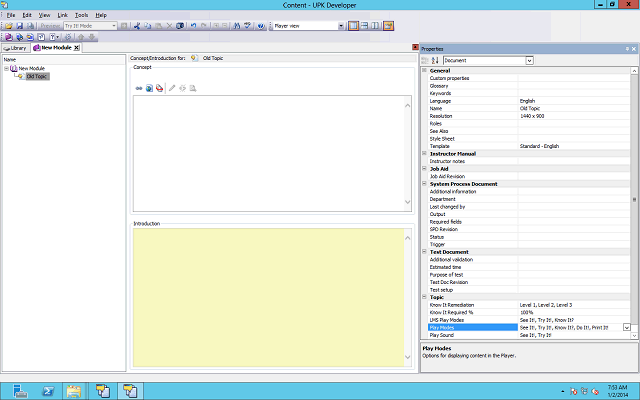
Task: Collapse the Topic properties group
Action: pyautogui.click(x=424, y=297)
